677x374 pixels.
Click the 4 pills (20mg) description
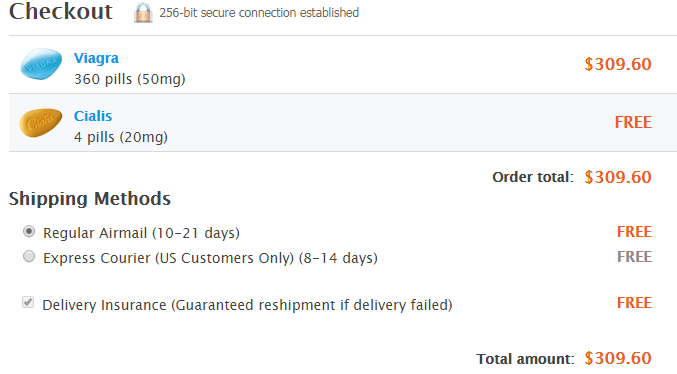121,137
